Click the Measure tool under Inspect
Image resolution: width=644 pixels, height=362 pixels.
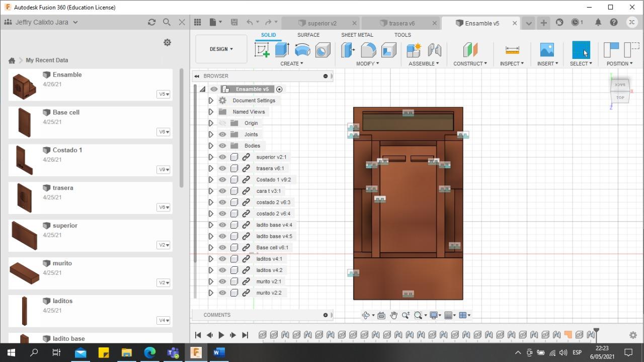(x=512, y=50)
